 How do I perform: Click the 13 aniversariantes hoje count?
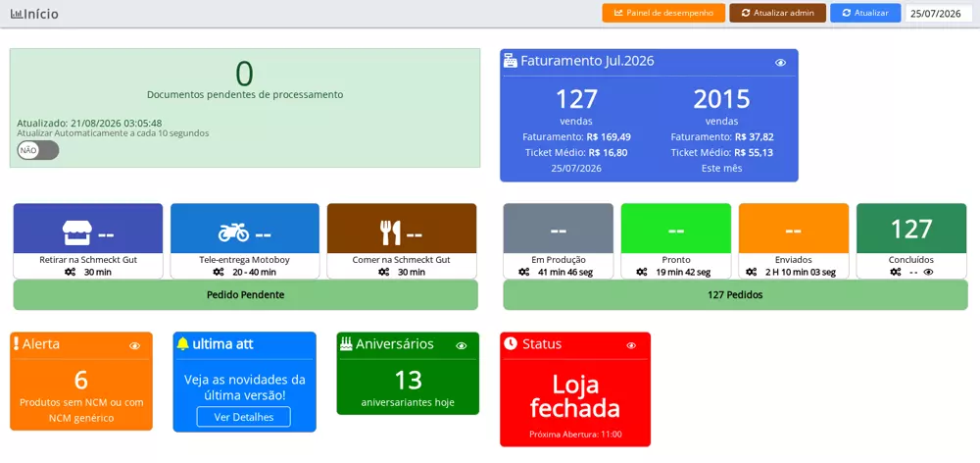[x=408, y=380]
